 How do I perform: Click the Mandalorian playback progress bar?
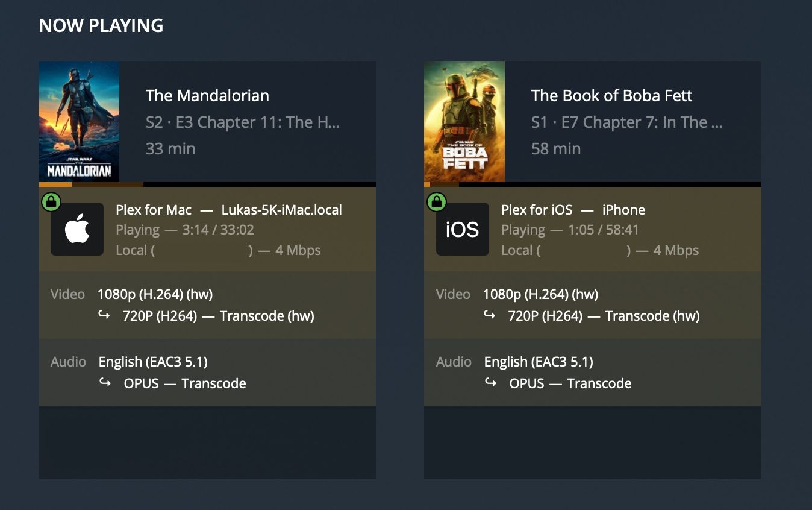pos(207,184)
